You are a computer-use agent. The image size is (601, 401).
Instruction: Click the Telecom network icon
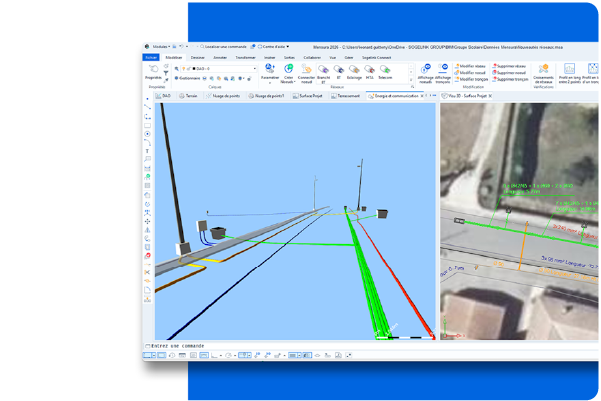[384, 71]
